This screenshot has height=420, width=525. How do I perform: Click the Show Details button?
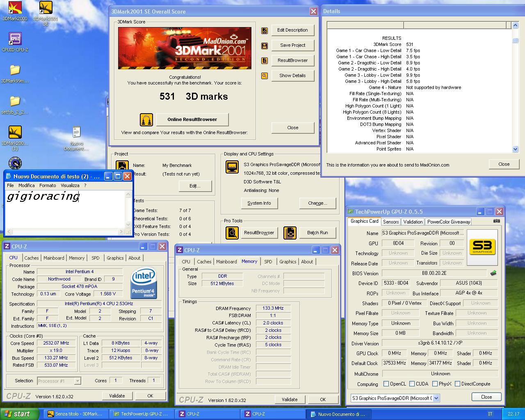(292, 76)
